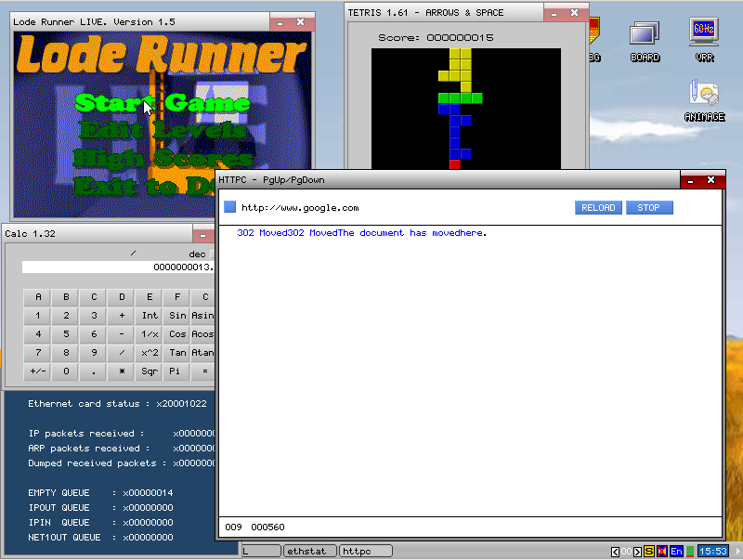Open the BOARD desktop icon
Viewport: 743px width, 560px height.
click(x=645, y=40)
